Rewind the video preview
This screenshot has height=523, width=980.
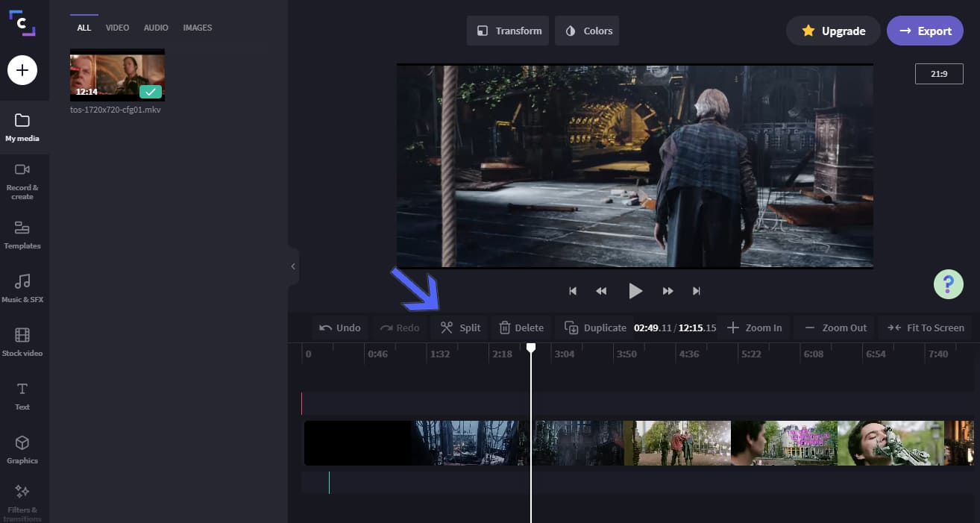tap(601, 291)
